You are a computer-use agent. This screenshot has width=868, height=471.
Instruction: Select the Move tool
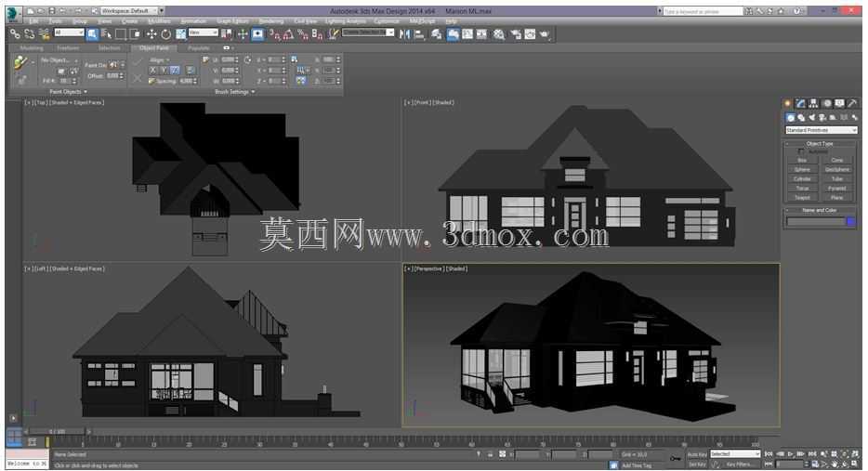(151, 34)
